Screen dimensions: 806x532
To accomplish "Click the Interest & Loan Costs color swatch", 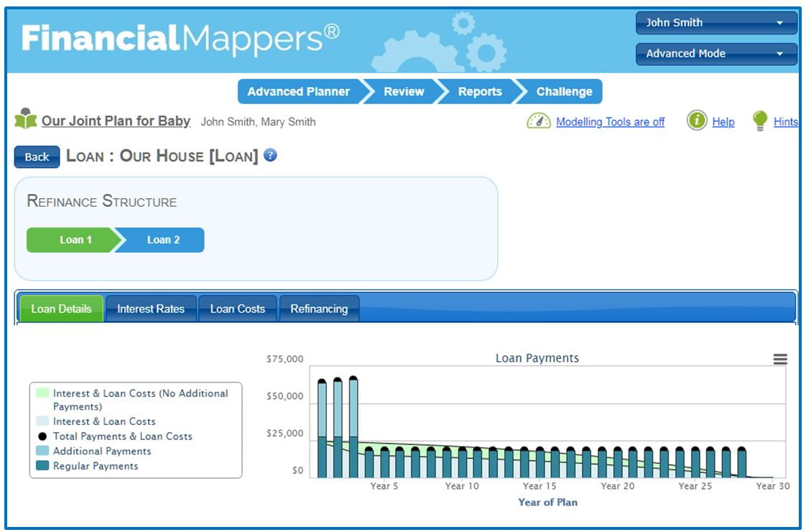I will [42, 421].
